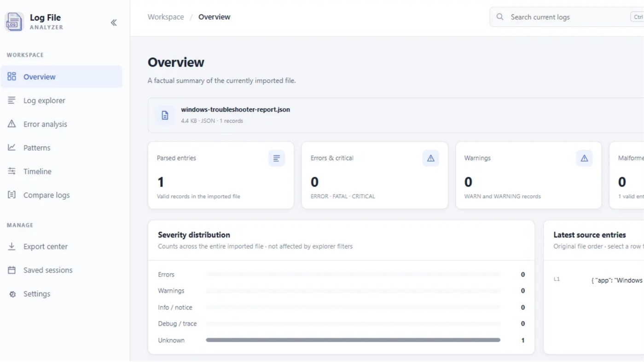Open Saved sessions
The height and width of the screenshot is (362, 644).
(62, 270)
